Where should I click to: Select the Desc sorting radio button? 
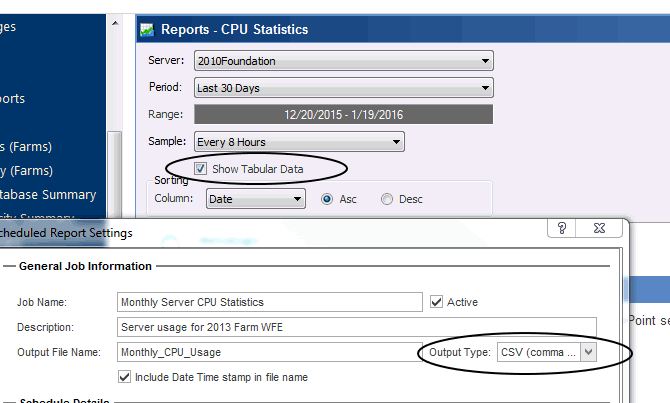(x=387, y=199)
